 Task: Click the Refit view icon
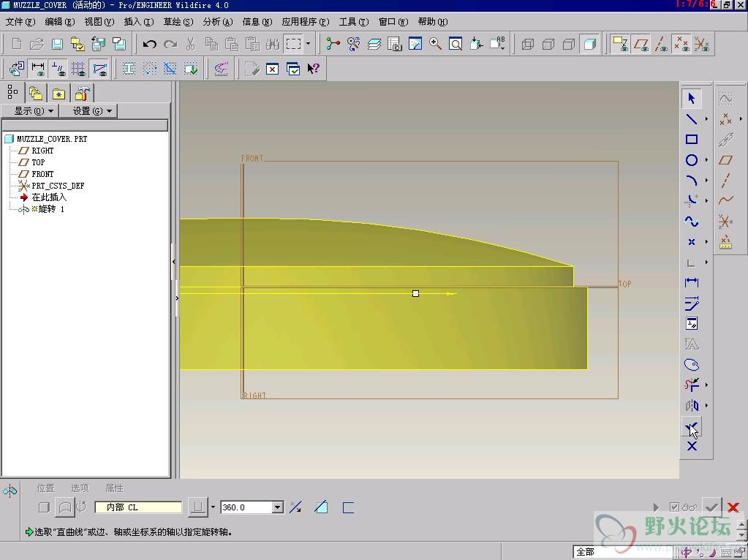point(456,45)
